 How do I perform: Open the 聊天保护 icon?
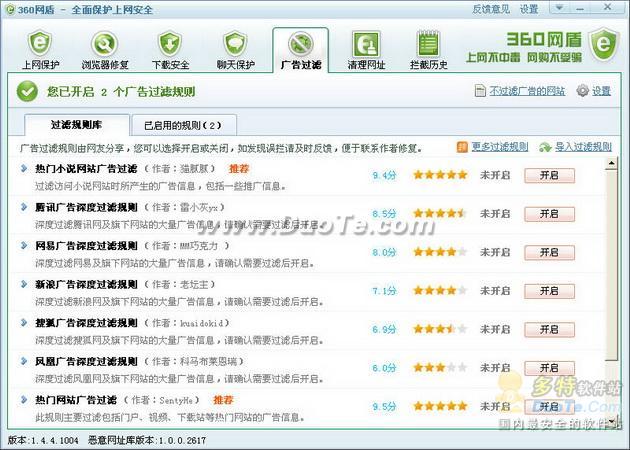pyautogui.click(x=235, y=43)
